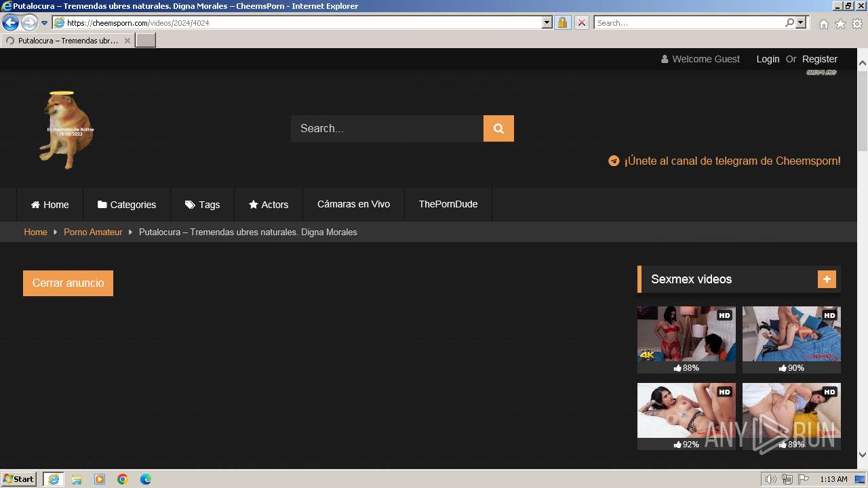The height and width of the screenshot is (488, 868).
Task: Go back using the browser Back arrow
Action: [10, 22]
